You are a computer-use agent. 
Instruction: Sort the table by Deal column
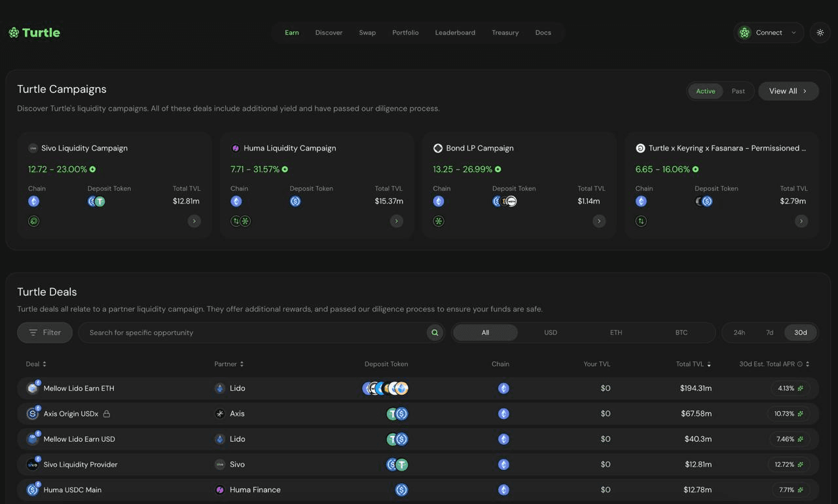[x=36, y=364]
